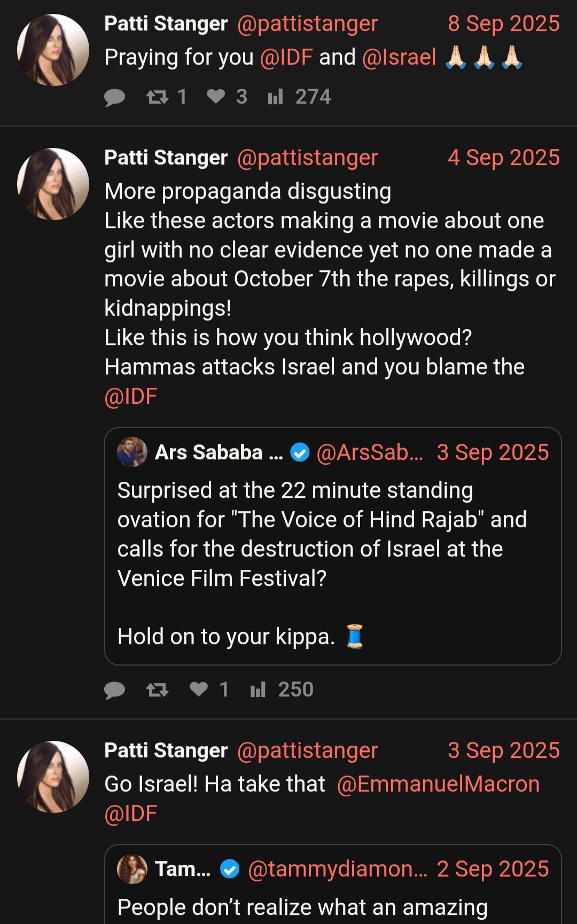Open @IDF mention in the first post
577x924 pixels.
[286, 57]
